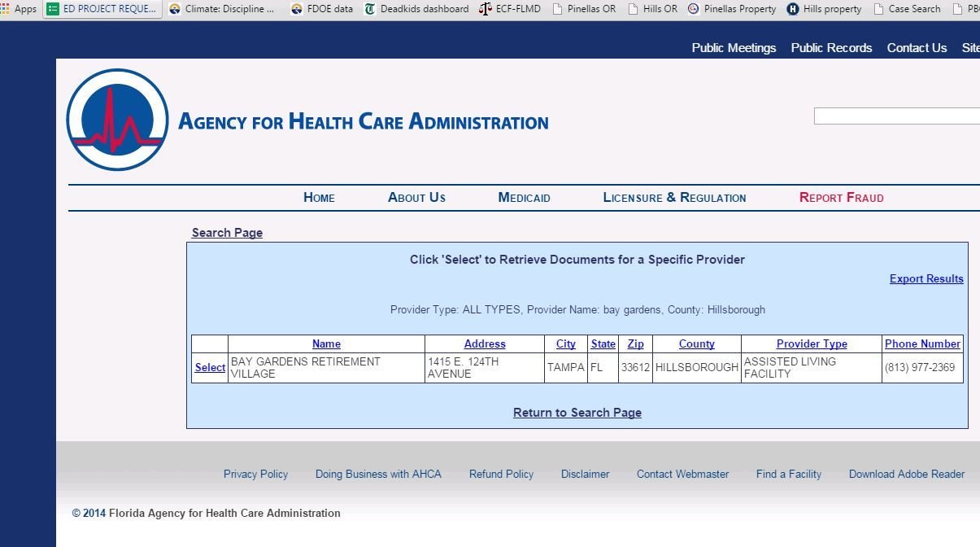Sort results by Phone Number column

pyautogui.click(x=922, y=344)
